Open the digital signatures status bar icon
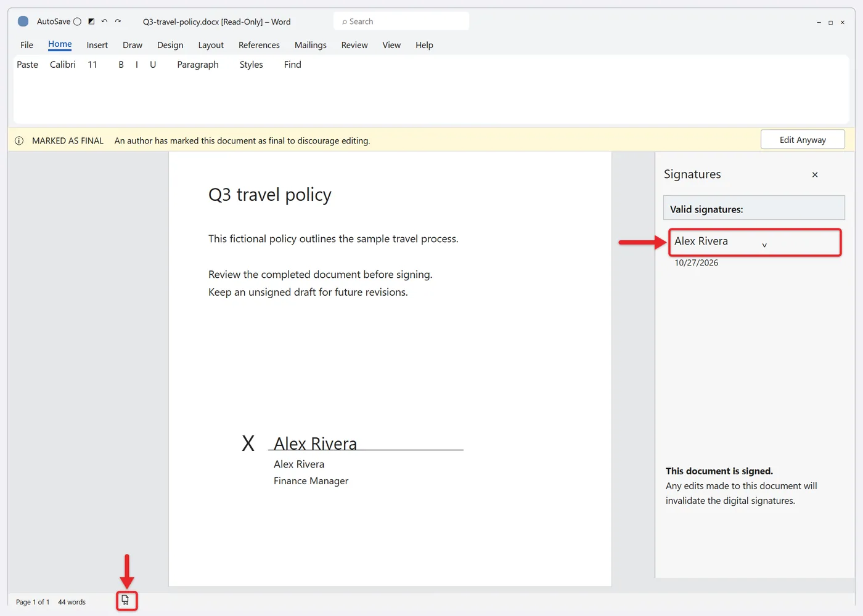This screenshot has height=616, width=863. tap(126, 600)
